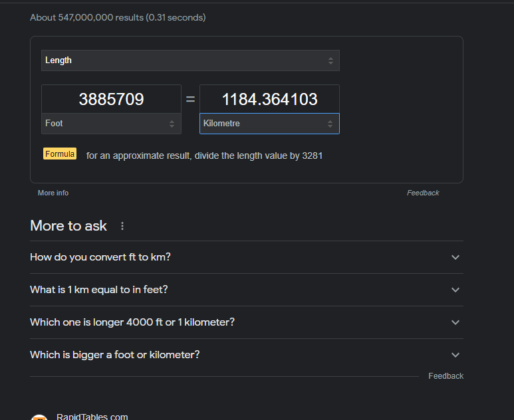Screen dimensions: 514x420
Task: Open the Length measurement type dropdown
Action: [190, 60]
